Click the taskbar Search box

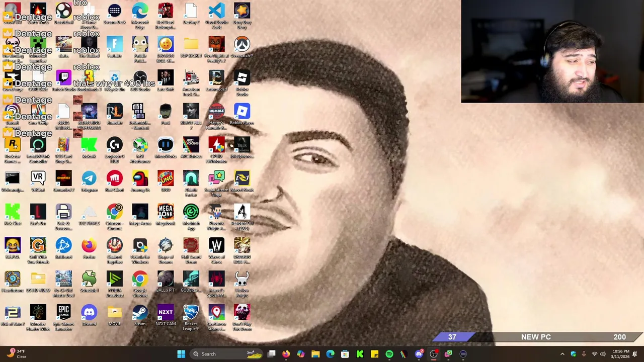225,354
